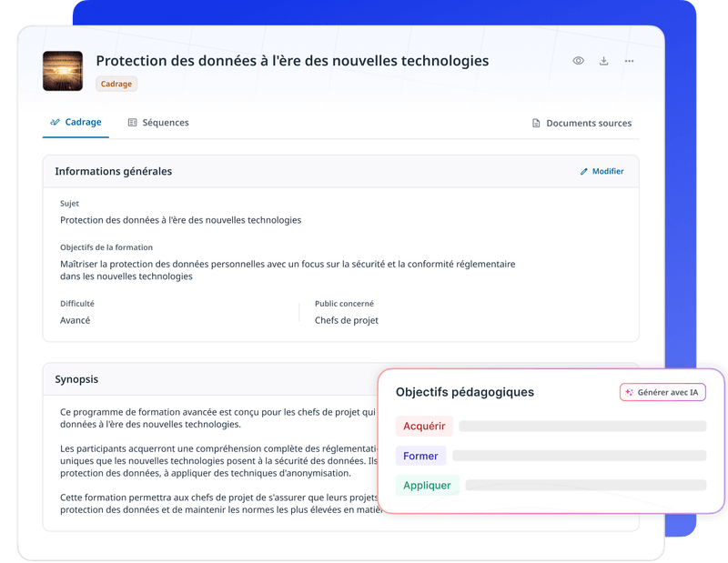
Task: Click the 'Informations générales' section heading
Action: click(113, 171)
